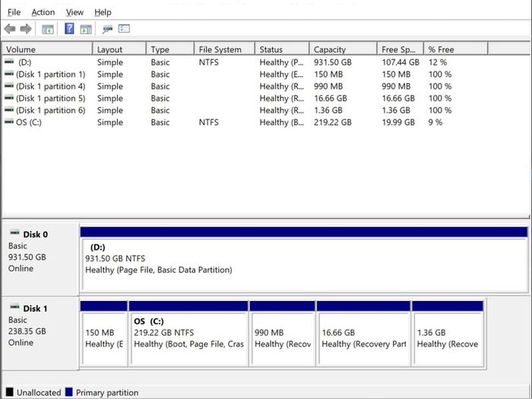The image size is (532, 399).
Task: Sort by the % Free column header
Action: tap(456, 49)
